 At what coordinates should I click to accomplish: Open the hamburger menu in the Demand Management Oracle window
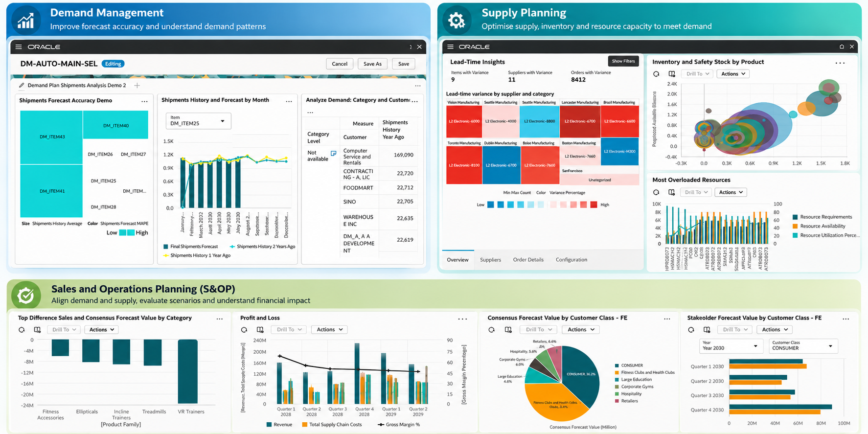point(19,47)
